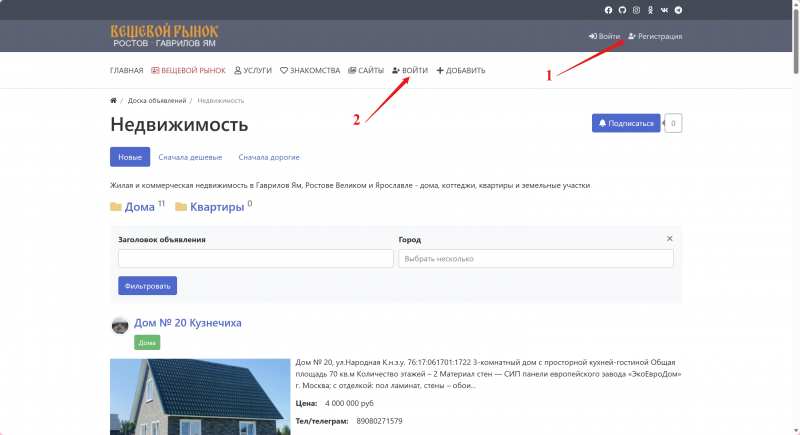The image size is (800, 435).
Task: Open the VK social icon
Action: click(664, 10)
